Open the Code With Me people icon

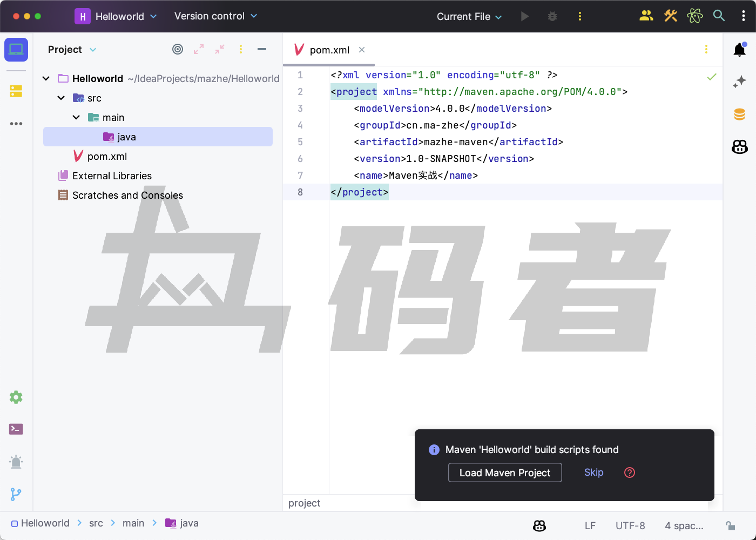[x=646, y=16]
